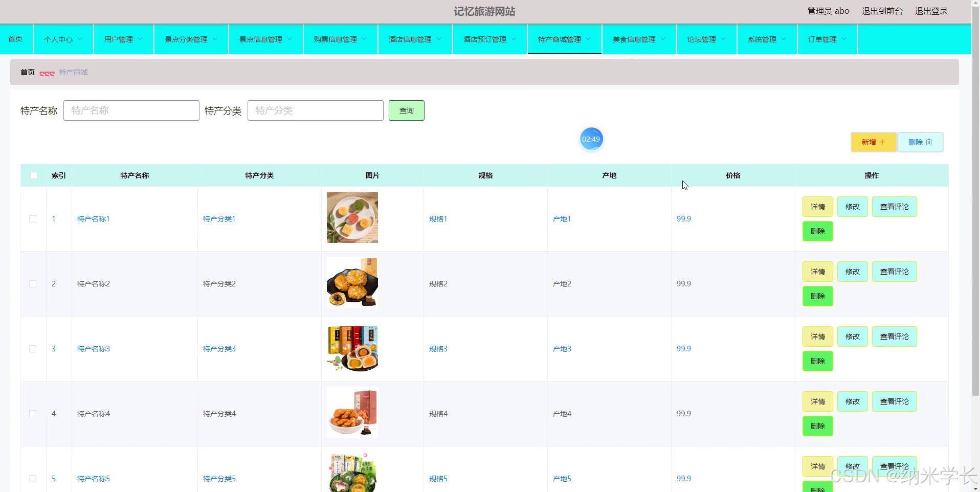The width and height of the screenshot is (980, 492).
Task: Open 详情 for row 特产名称5
Action: [818, 466]
